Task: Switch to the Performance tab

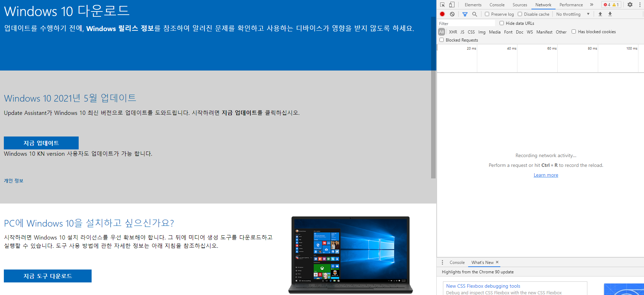Action: pos(571,5)
